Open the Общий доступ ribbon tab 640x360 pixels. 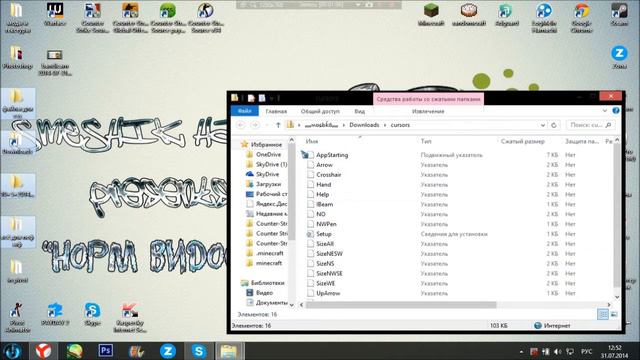point(320,111)
